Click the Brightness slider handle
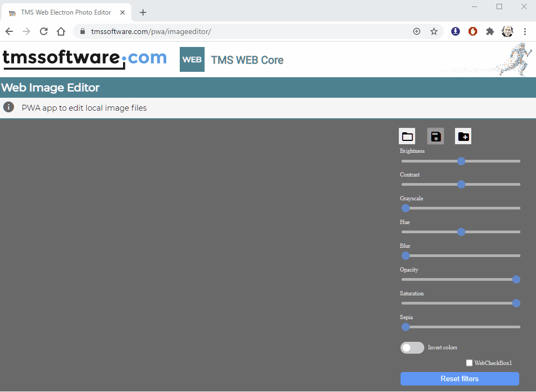This screenshot has width=536, height=392. [x=461, y=161]
